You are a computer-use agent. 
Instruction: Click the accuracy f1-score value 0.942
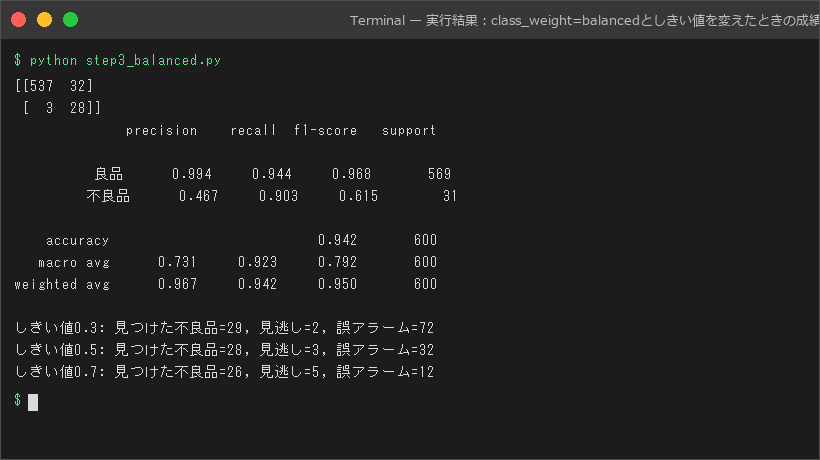pos(337,240)
